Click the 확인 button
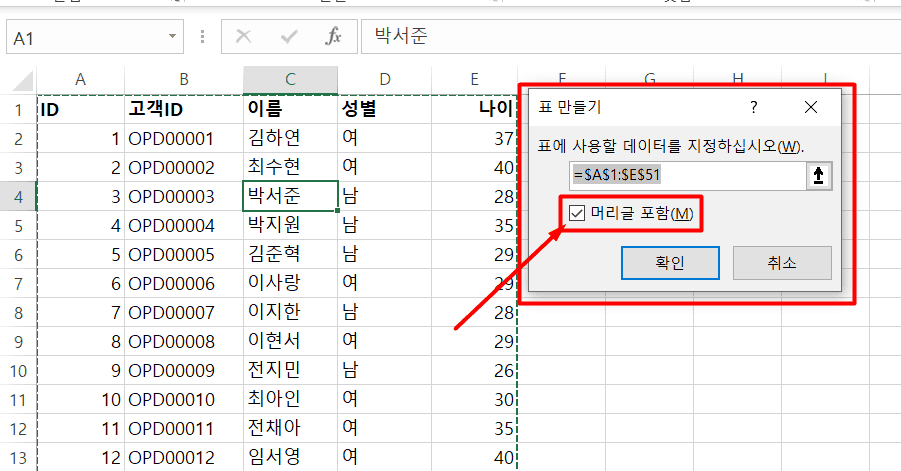Screen dimensions: 901x471 click(670, 263)
